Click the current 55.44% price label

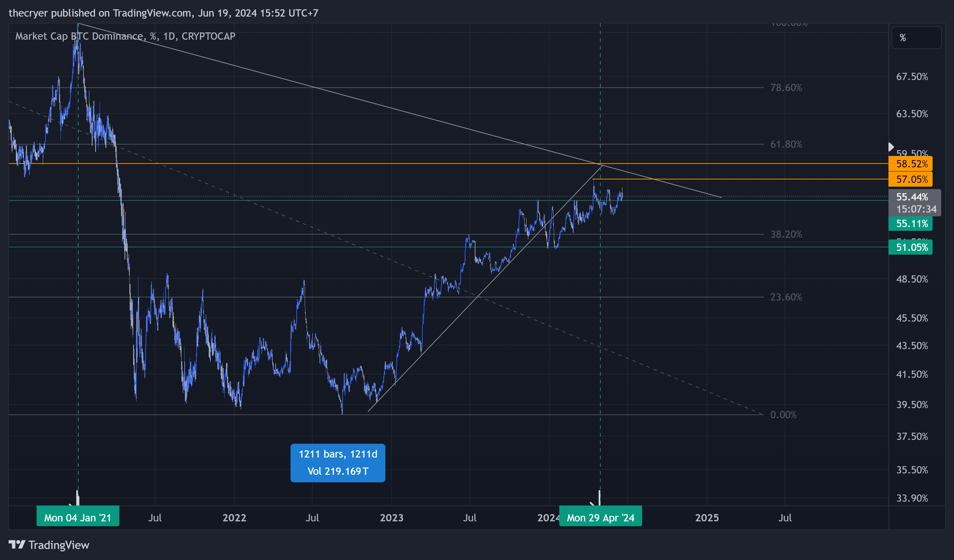[x=912, y=197]
